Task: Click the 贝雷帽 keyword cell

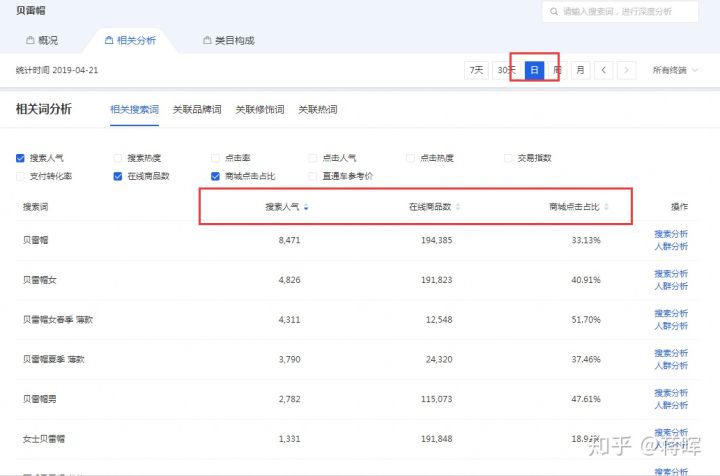Action: (35, 240)
